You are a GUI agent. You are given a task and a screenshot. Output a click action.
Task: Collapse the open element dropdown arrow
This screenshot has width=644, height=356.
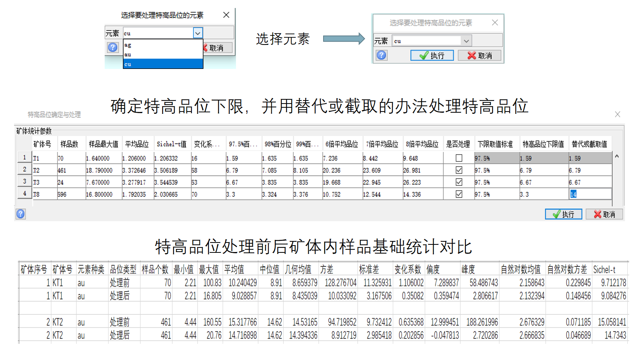198,33
